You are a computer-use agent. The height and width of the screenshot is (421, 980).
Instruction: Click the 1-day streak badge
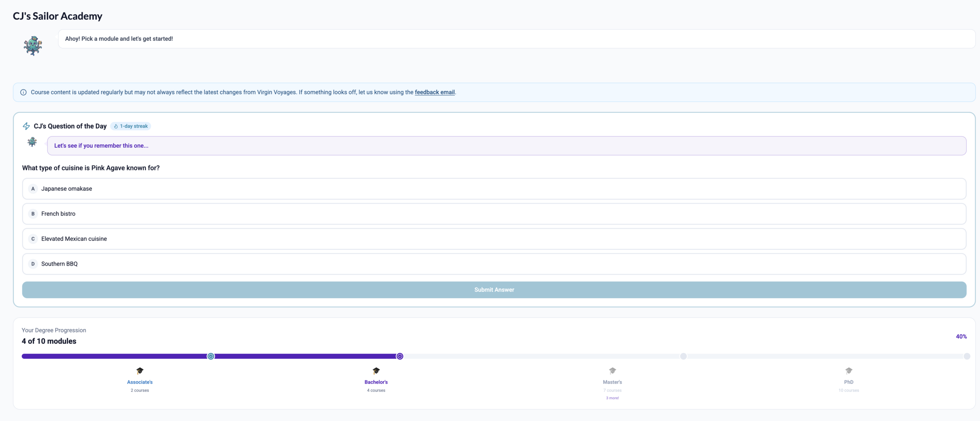tap(131, 126)
